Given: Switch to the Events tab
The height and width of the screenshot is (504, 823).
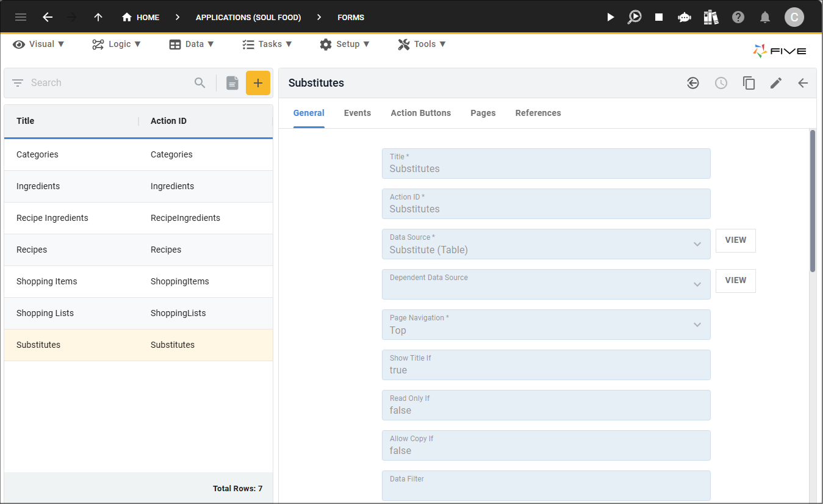Looking at the screenshot, I should (x=358, y=113).
